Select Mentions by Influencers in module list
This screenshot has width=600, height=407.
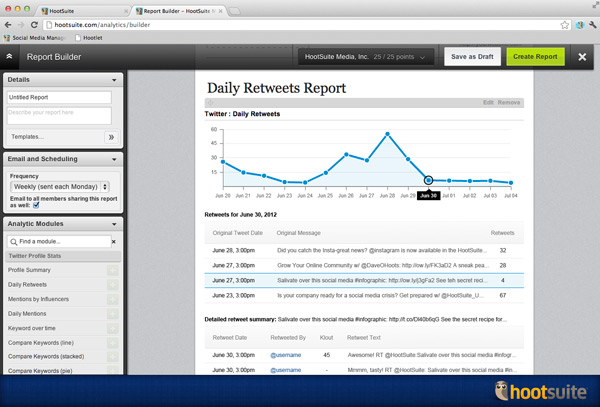[x=38, y=299]
